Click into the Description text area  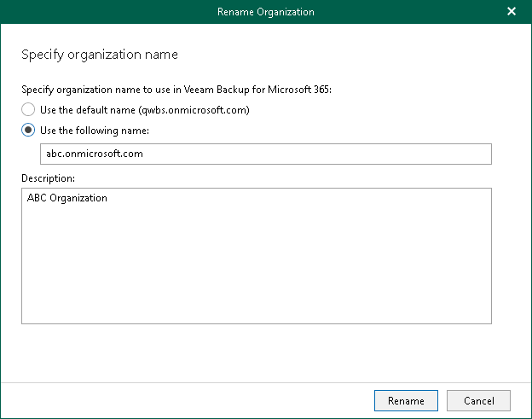[257, 256]
